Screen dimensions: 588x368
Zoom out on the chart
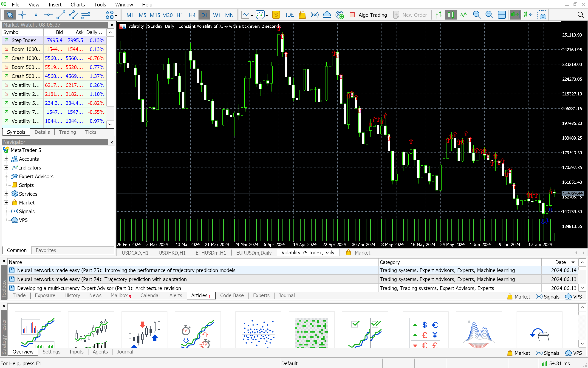[489, 15]
